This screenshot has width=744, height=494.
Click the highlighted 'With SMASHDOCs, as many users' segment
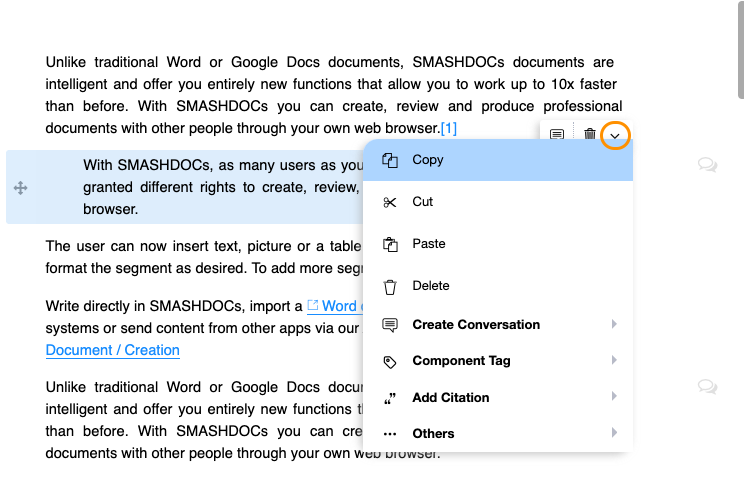click(185, 187)
